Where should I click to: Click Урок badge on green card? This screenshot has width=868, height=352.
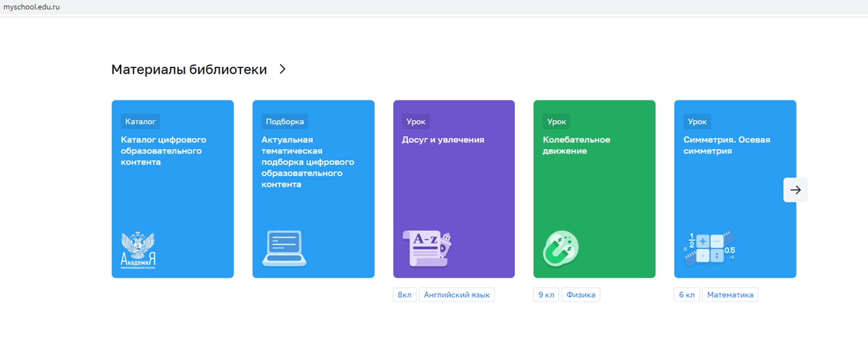(556, 121)
